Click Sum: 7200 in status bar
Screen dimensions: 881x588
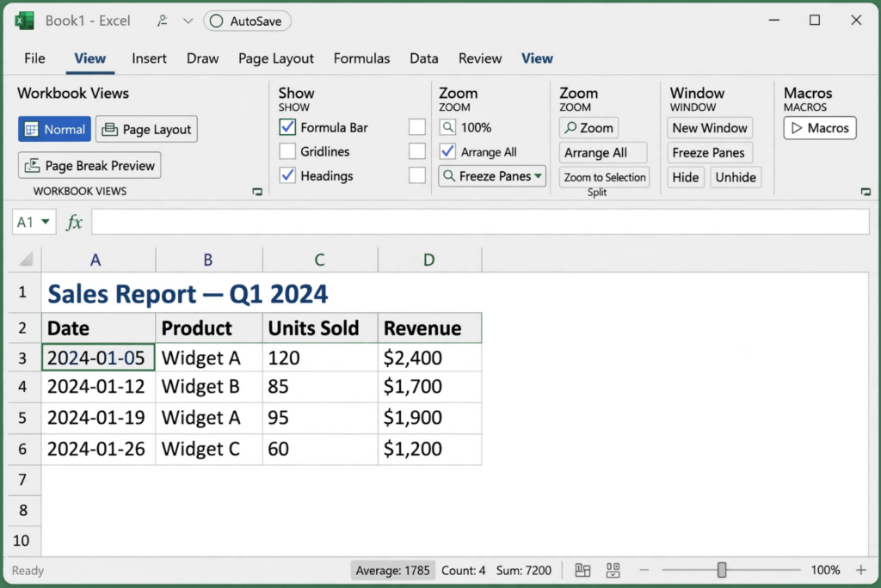[x=524, y=571]
